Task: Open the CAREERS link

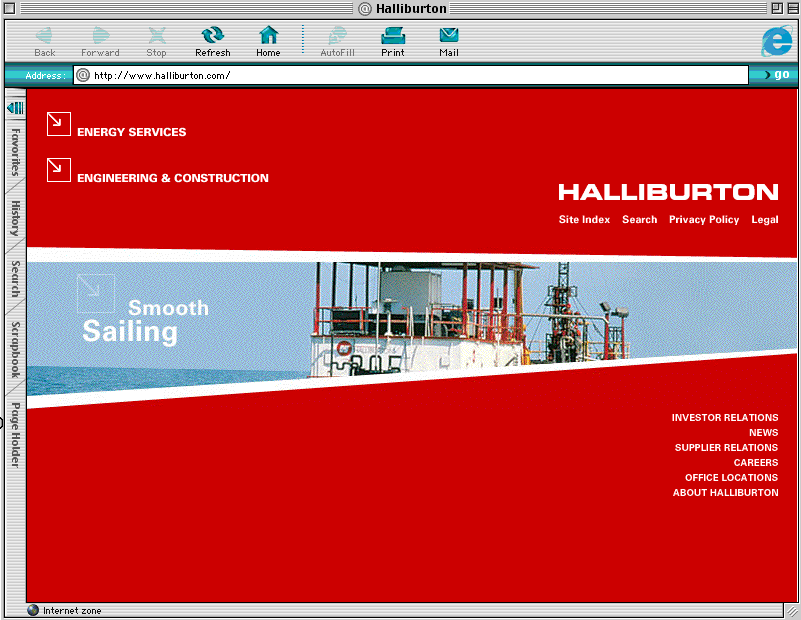Action: [x=756, y=463]
